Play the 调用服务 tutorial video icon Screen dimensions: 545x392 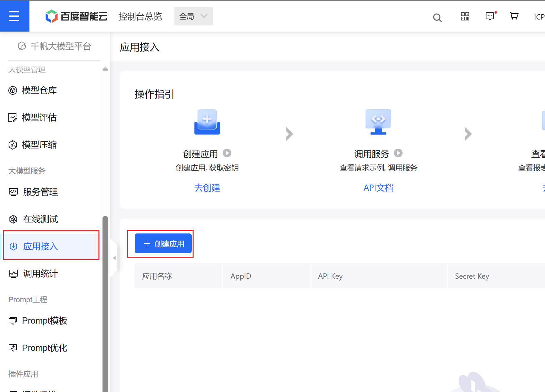click(x=398, y=153)
